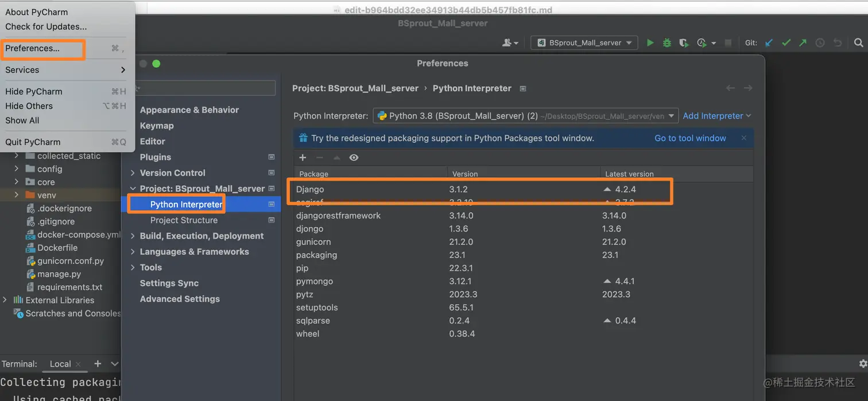The width and height of the screenshot is (868, 401).
Task: Expand External Libraries node
Action: 5,300
